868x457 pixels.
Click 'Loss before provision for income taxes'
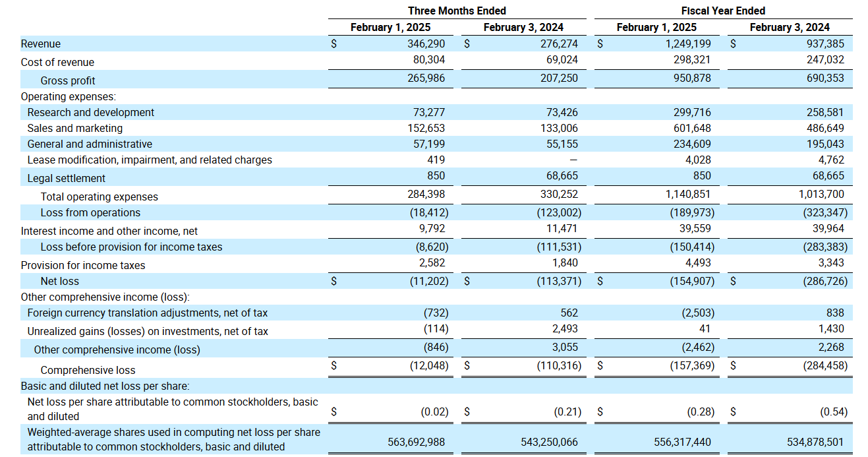[x=132, y=247]
